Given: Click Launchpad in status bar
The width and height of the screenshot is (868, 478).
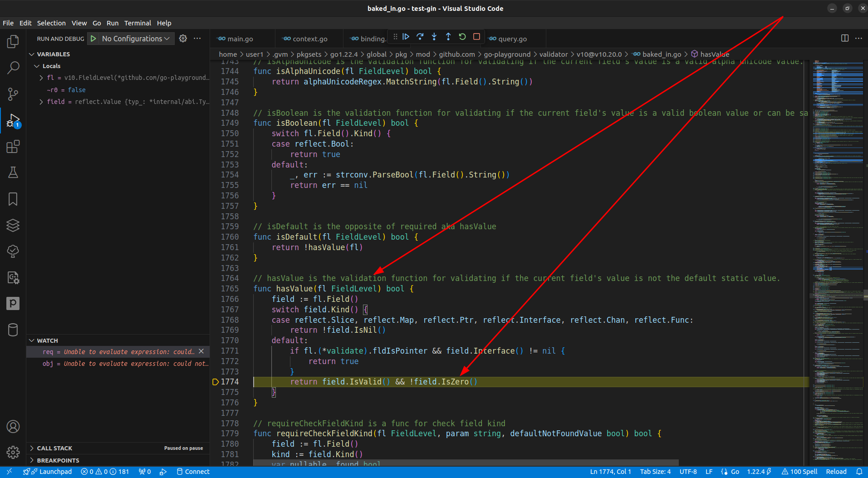Looking at the screenshot, I should (x=48, y=472).
